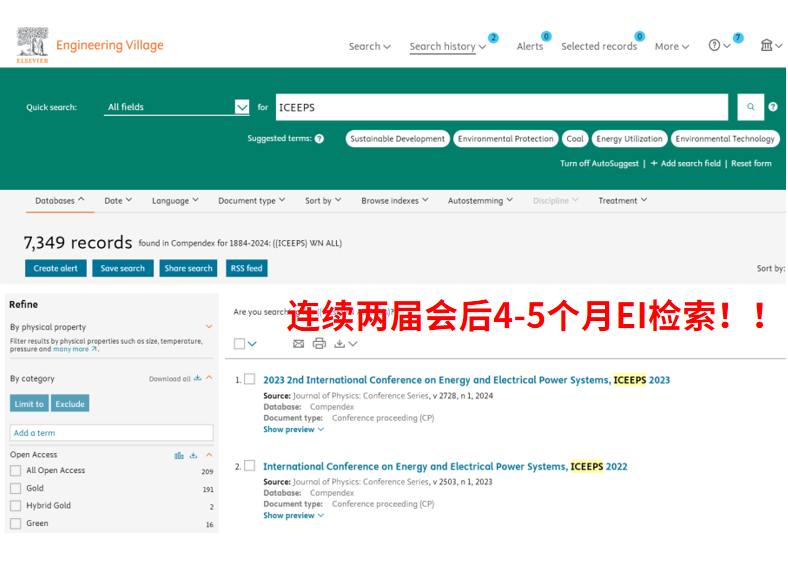
Task: Open the More menu
Action: pos(671,46)
